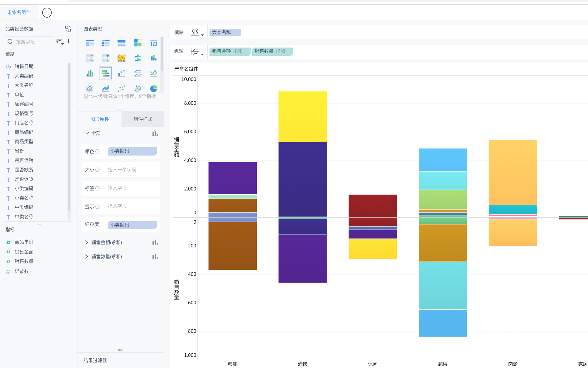Select the cross table chart type
588x368 pixels.
pos(106,43)
